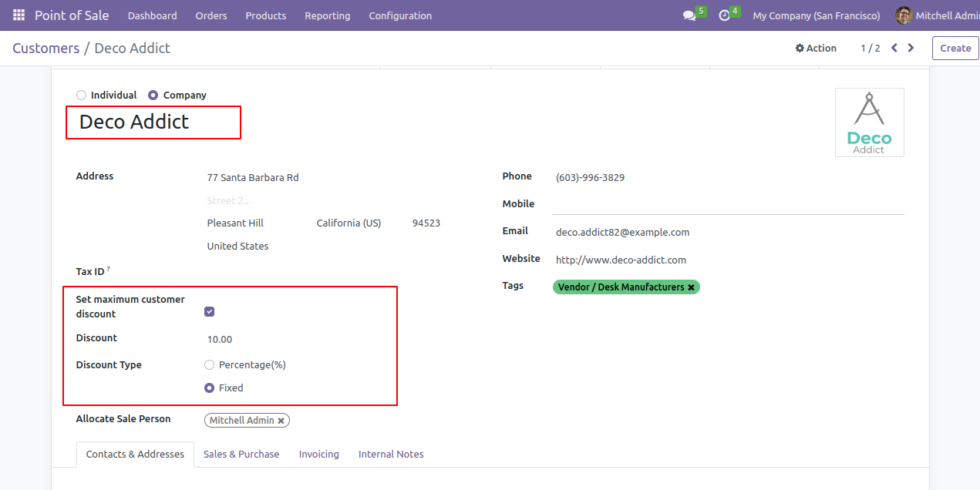
Task: Click the street address 77 Santa Barbara Rd
Action: (x=253, y=178)
